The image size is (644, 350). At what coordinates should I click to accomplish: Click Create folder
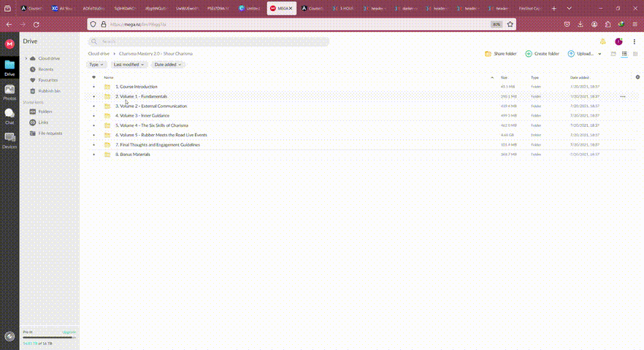542,54
